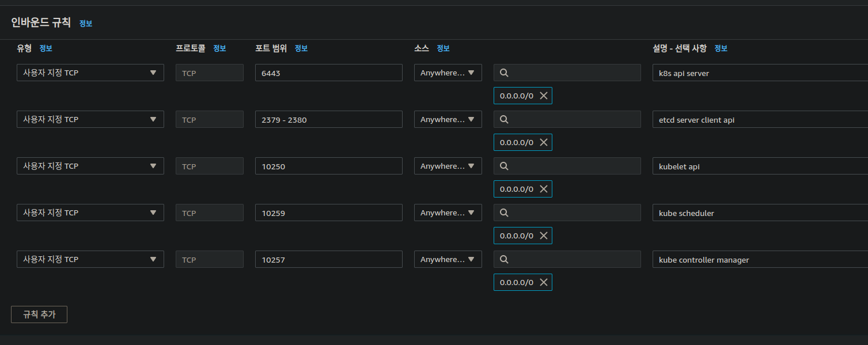Screen dimensions: 868x345
Task: Edit the description 'k8s api server'
Action: coord(760,73)
